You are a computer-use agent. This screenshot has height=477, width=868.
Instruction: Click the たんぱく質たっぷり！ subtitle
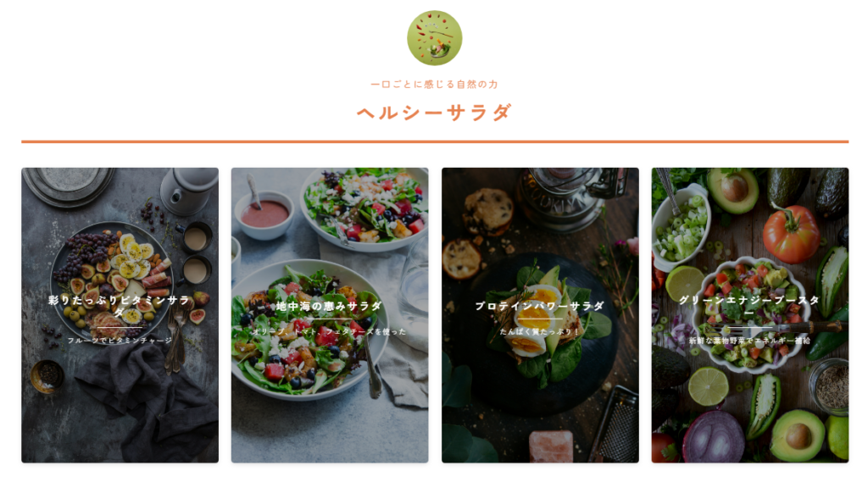click(540, 331)
